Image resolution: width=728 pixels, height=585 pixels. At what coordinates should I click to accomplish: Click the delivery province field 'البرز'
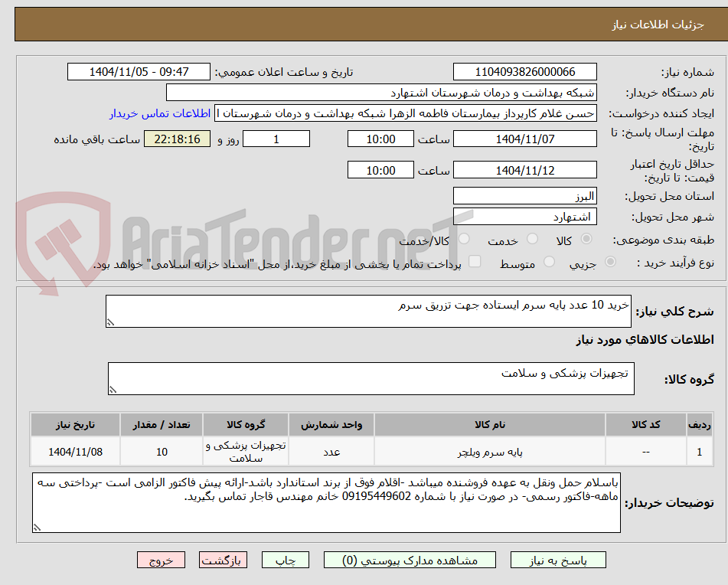(x=524, y=196)
